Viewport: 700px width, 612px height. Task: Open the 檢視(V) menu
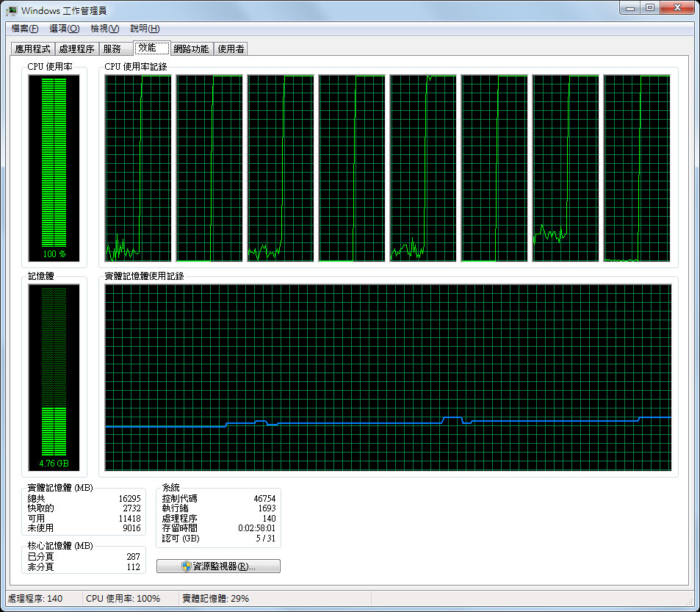click(x=104, y=29)
